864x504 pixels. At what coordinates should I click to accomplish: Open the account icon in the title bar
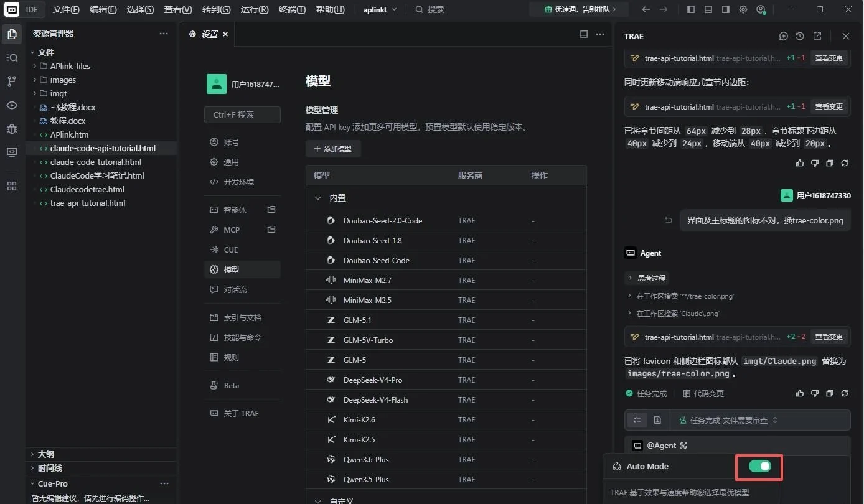click(761, 9)
